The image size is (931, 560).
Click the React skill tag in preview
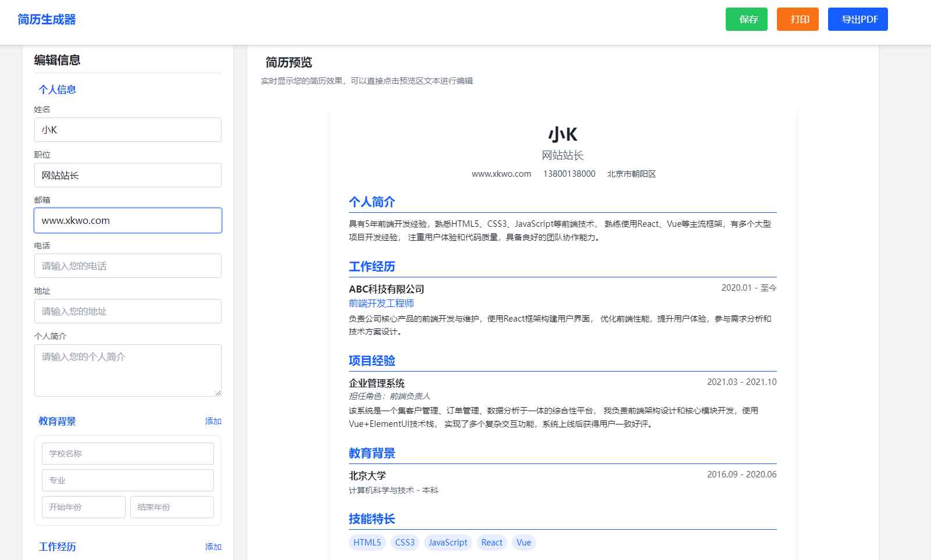[491, 542]
